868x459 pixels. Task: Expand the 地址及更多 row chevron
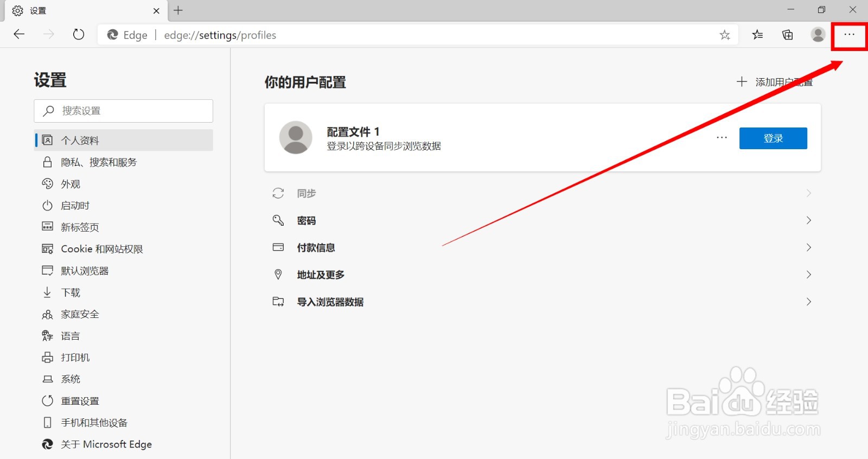point(808,275)
